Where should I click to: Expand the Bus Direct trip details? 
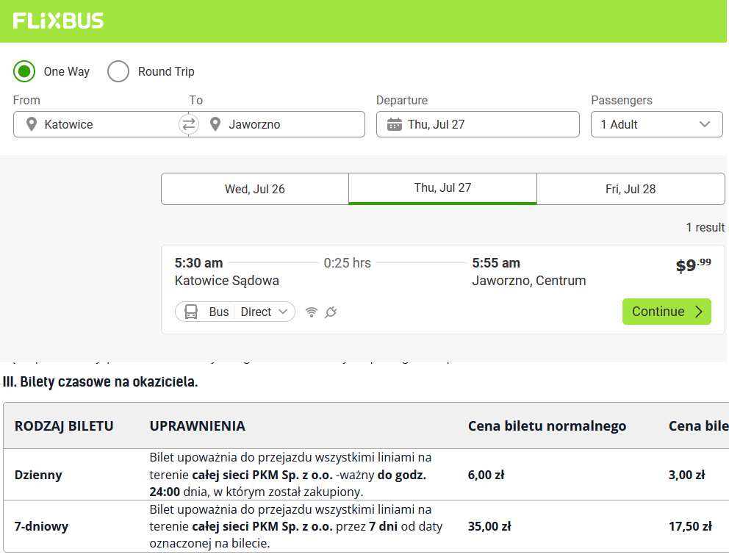(235, 312)
